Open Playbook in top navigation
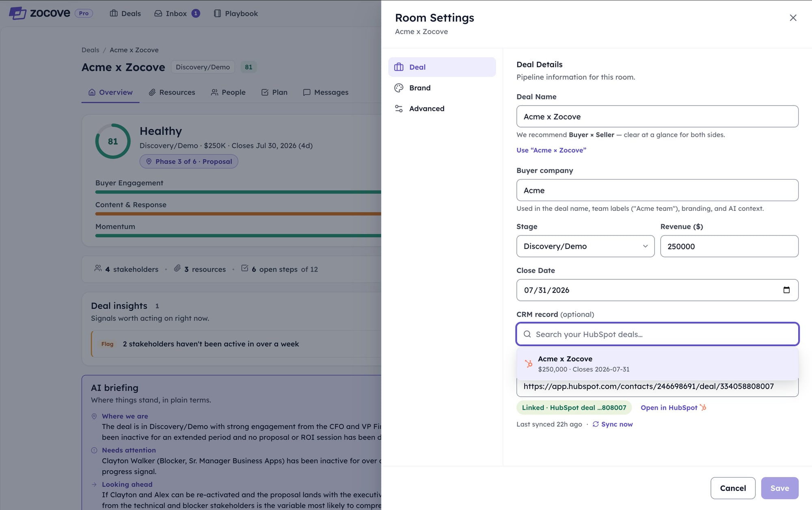 point(235,13)
